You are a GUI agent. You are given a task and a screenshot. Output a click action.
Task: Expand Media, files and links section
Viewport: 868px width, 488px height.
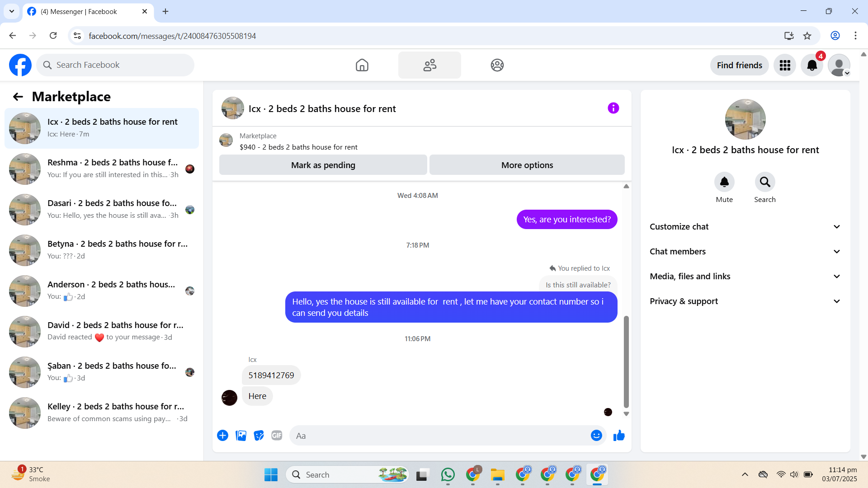(x=745, y=277)
